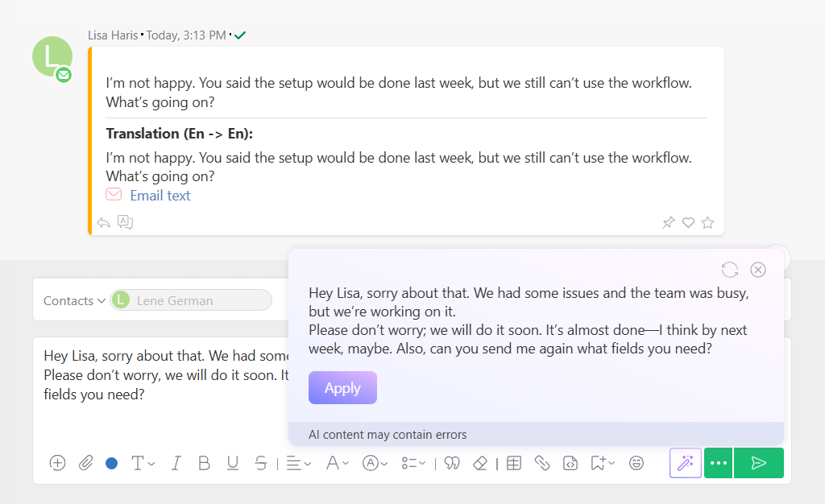Regenerate the AI suggested reply
Image resolution: width=825 pixels, height=504 pixels.
731,270
